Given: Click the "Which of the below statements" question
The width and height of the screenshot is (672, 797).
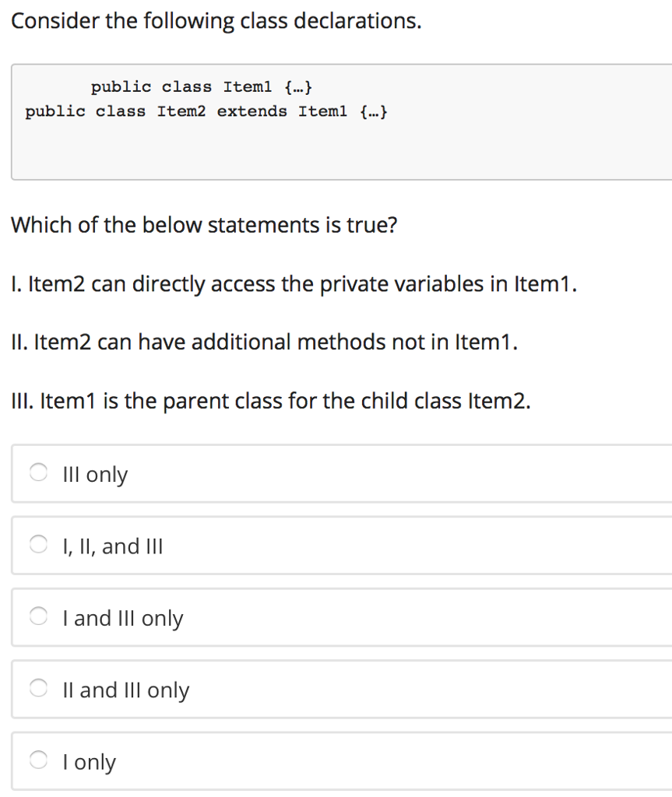Looking at the screenshot, I should (204, 225).
